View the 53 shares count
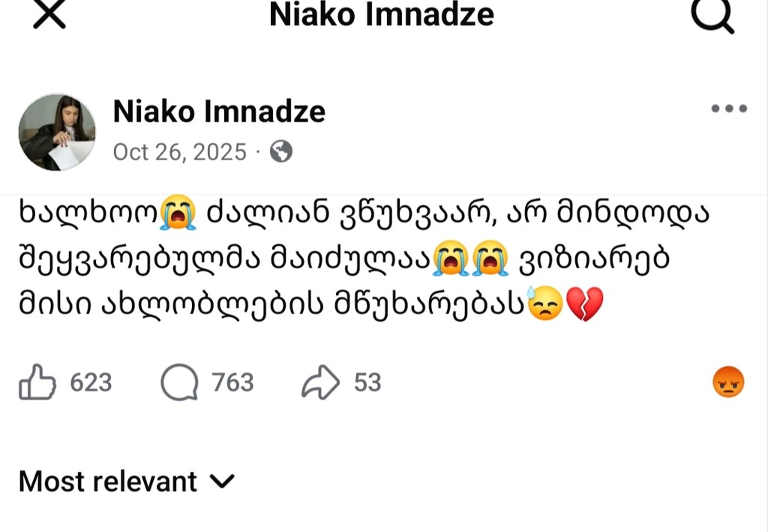The width and height of the screenshot is (768, 532). pyautogui.click(x=367, y=383)
